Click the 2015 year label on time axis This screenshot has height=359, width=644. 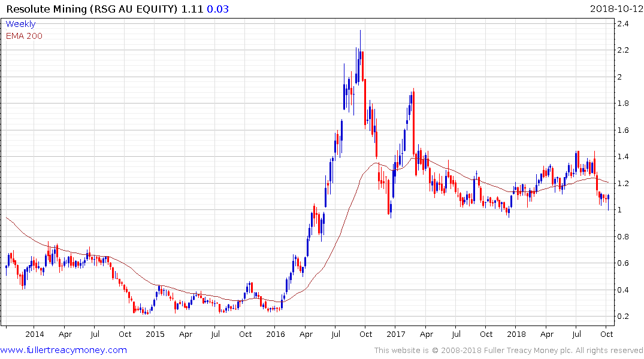click(x=155, y=334)
